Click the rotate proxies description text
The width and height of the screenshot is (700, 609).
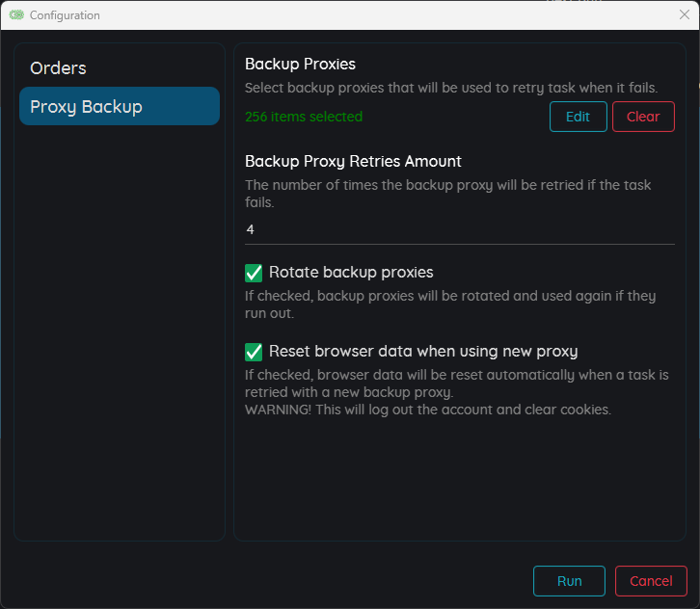pyautogui.click(x=450, y=304)
